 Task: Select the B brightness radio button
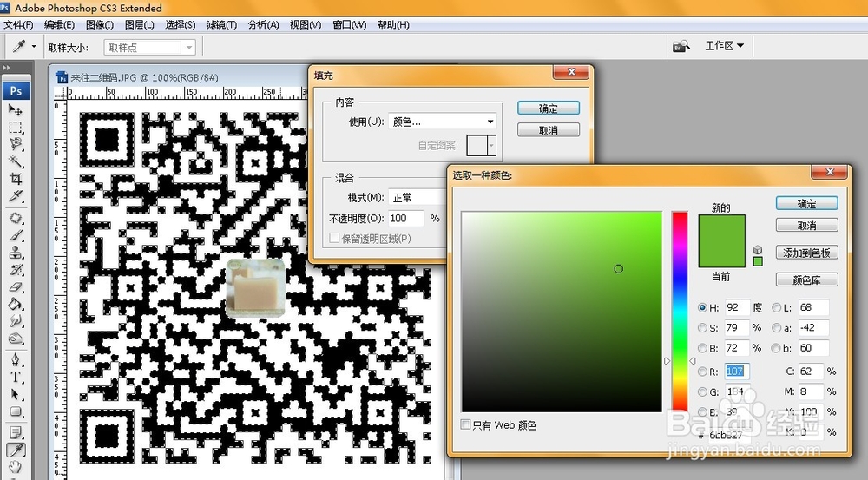(x=702, y=348)
